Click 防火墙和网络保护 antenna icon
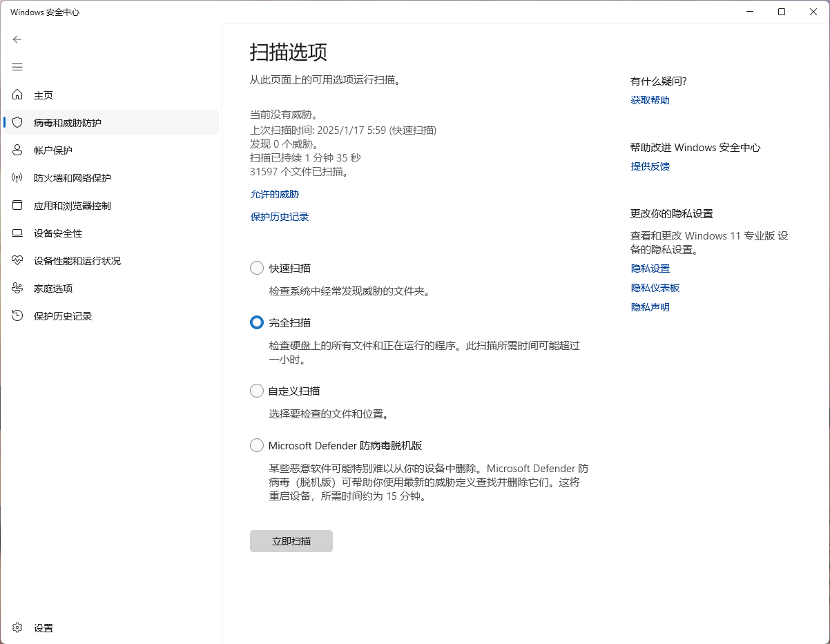The height and width of the screenshot is (644, 830). pyautogui.click(x=18, y=178)
